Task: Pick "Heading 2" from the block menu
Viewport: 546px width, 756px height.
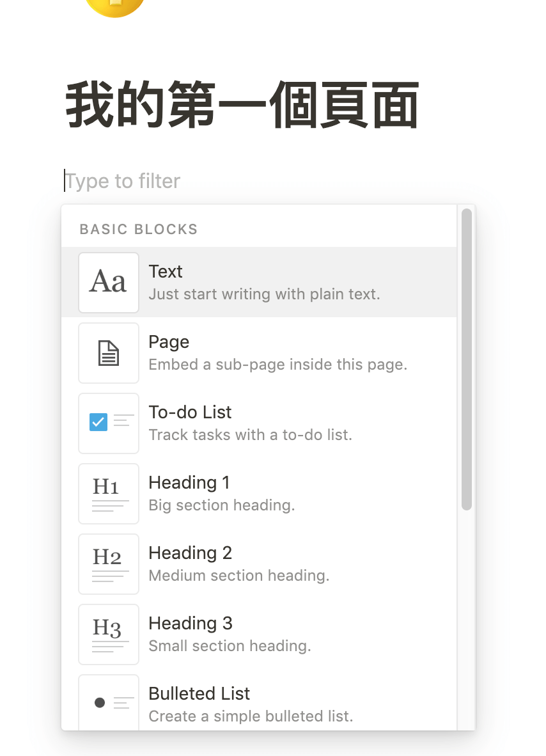Action: (x=190, y=553)
